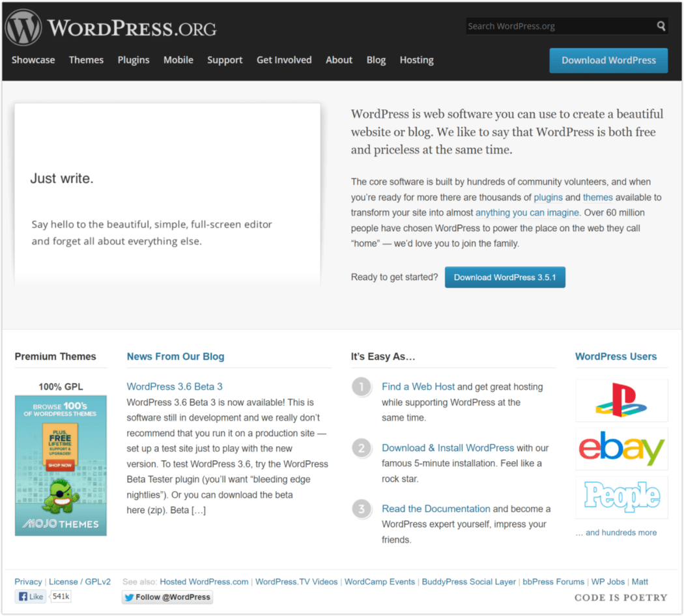Click the step 1 numbered circle icon
684x616 pixels.
coord(362,386)
